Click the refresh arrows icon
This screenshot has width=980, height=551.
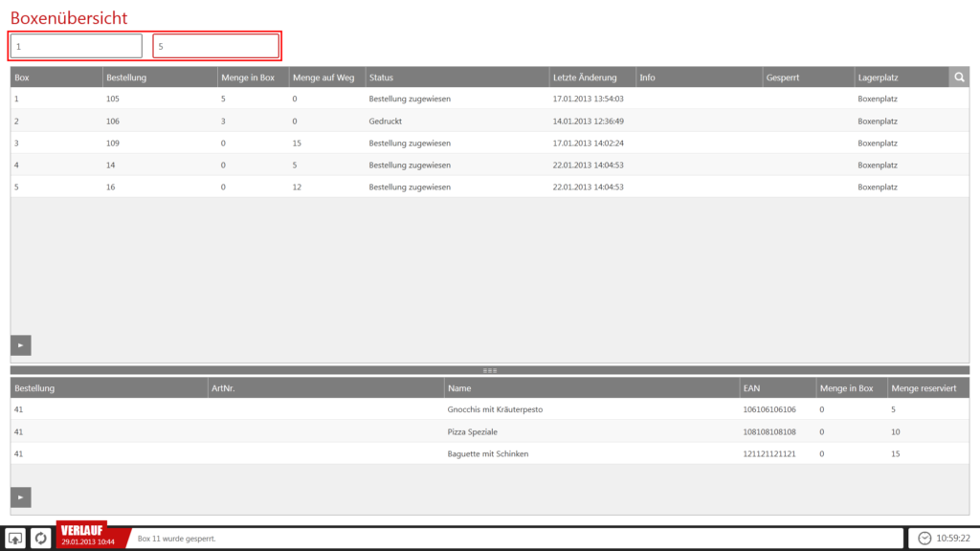tap(41, 539)
